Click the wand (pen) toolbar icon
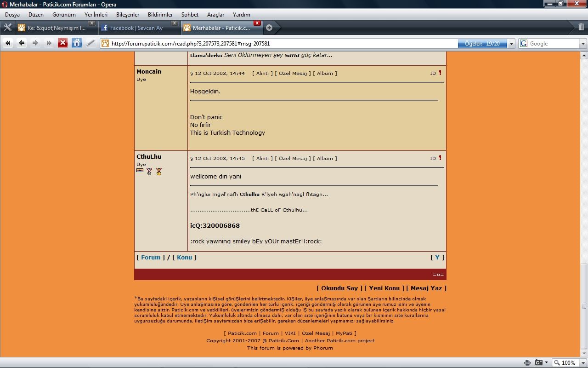The image size is (588, 368). pyautogui.click(x=90, y=43)
